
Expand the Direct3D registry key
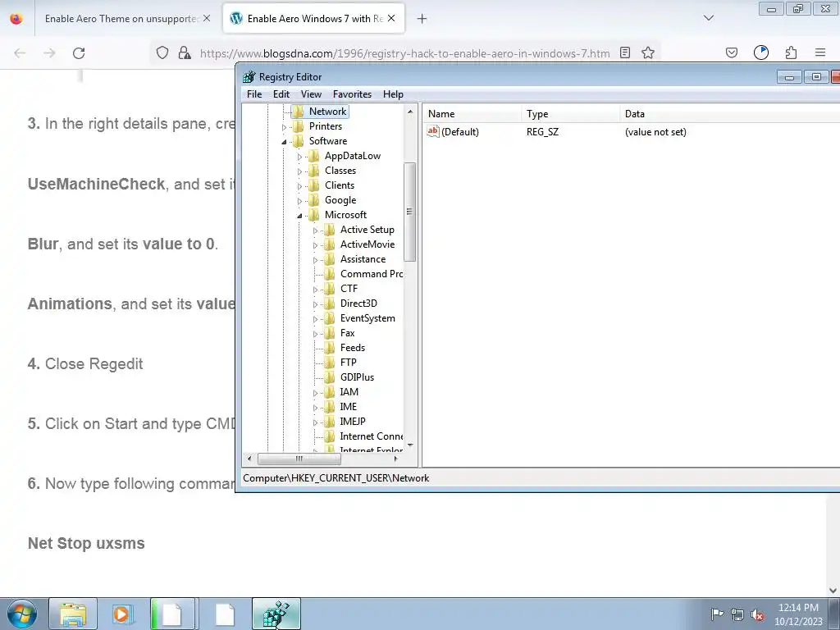click(316, 304)
